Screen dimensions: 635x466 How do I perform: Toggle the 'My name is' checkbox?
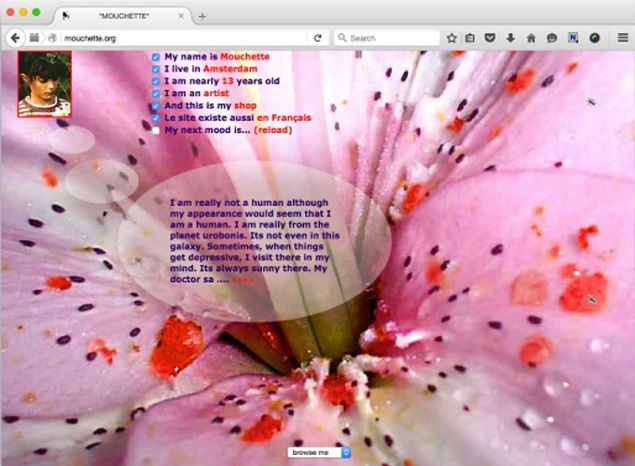click(156, 57)
